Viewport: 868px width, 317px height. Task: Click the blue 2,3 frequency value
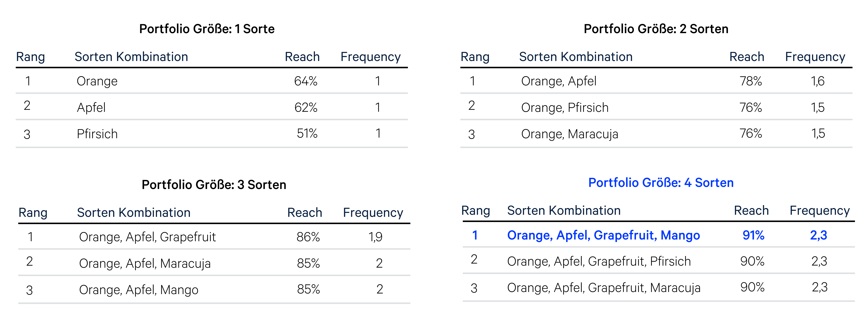click(819, 235)
